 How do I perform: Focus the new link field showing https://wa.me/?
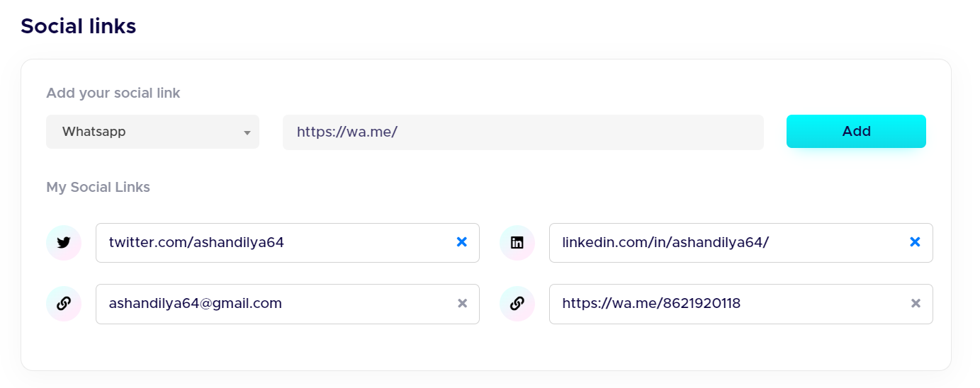522,132
